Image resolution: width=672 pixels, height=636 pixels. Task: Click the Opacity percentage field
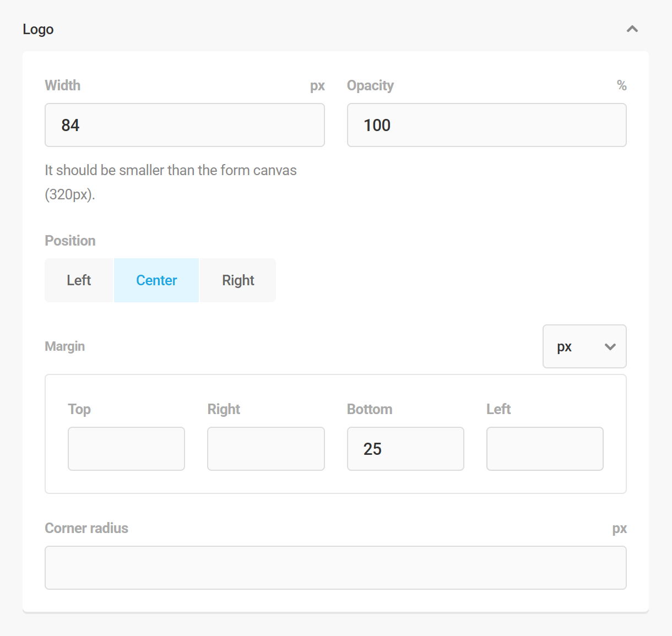pyautogui.click(x=486, y=125)
